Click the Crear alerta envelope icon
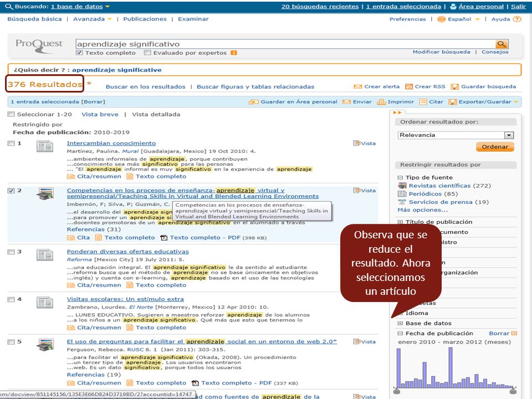This screenshot has height=399, width=532. (x=357, y=86)
